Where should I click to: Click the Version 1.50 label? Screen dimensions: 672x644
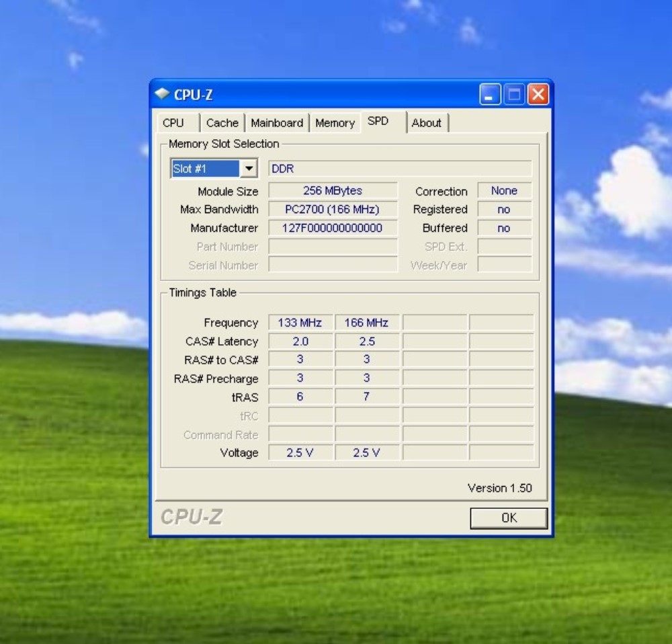tap(500, 488)
